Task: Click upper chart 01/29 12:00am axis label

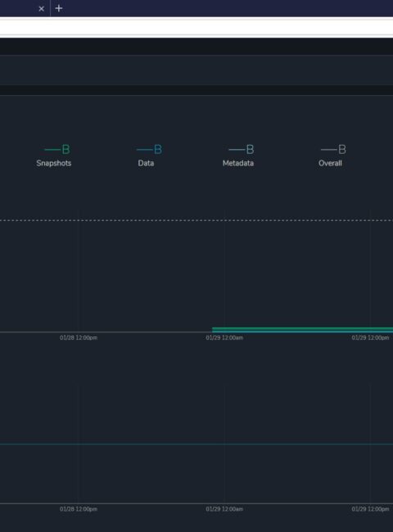Action: pos(224,338)
